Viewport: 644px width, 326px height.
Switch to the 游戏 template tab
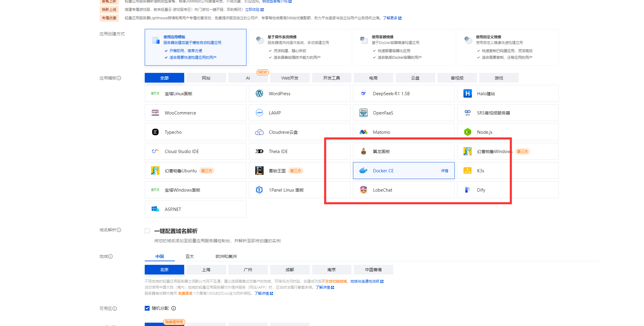tap(499, 78)
